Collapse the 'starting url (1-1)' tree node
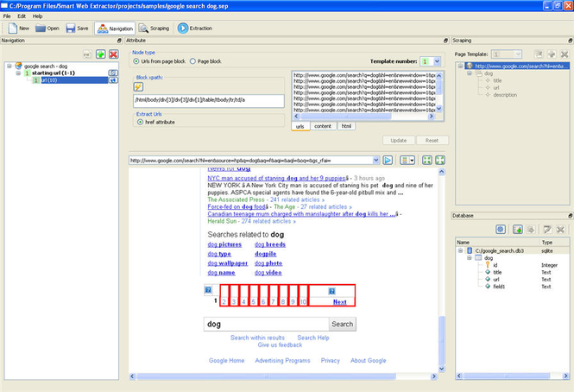Viewport: 574px width, 392px height. 18,73
